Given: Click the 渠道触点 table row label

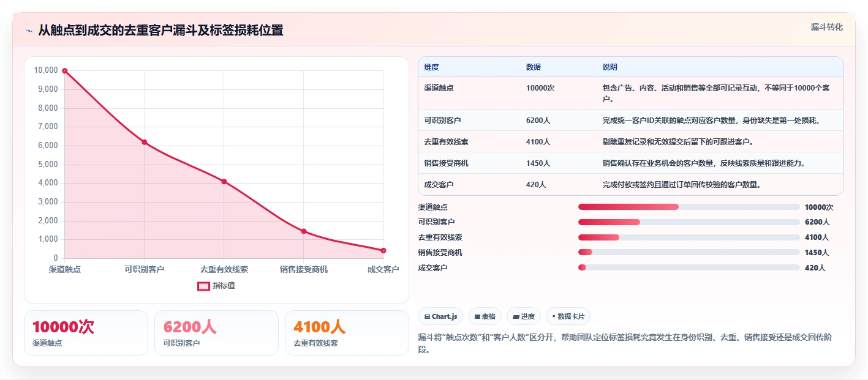Looking at the screenshot, I should 439,88.
